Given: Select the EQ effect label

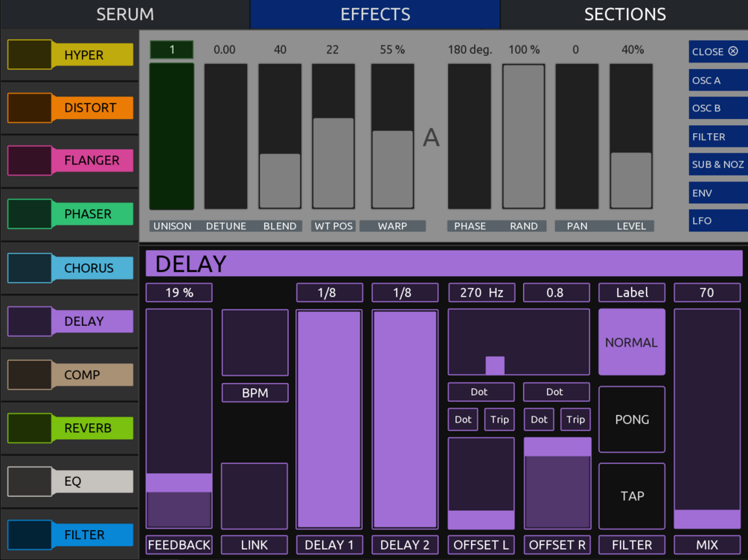Looking at the screenshot, I should 92,481.
